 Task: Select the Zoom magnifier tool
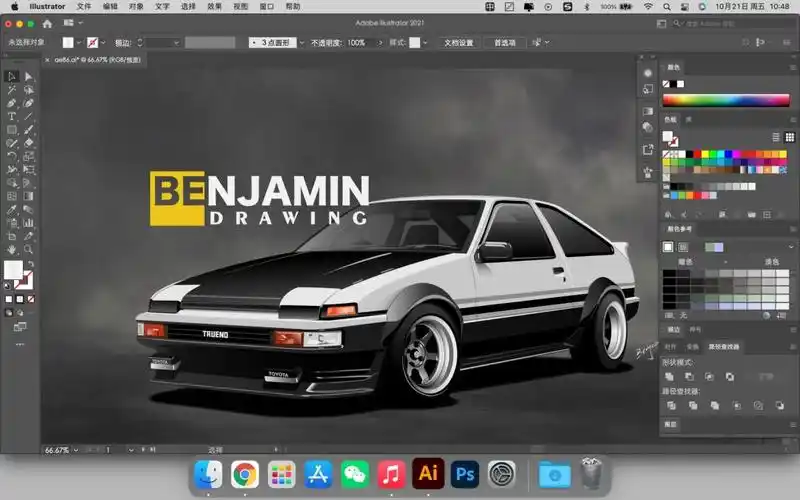[x=28, y=249]
